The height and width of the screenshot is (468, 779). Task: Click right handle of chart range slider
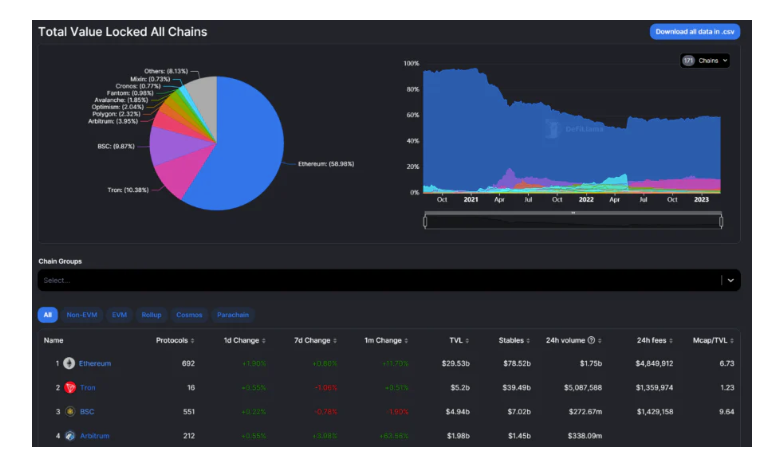721,221
